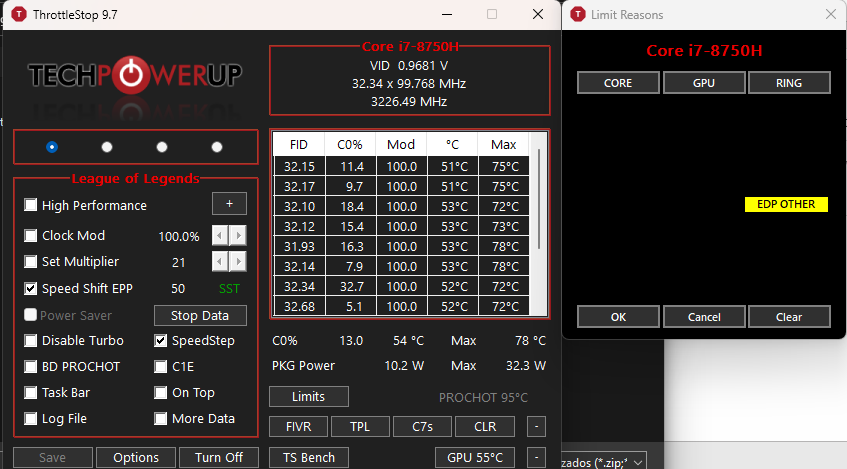Toggle the BD PROCHOT checkbox
The height and width of the screenshot is (469, 847).
point(31,366)
